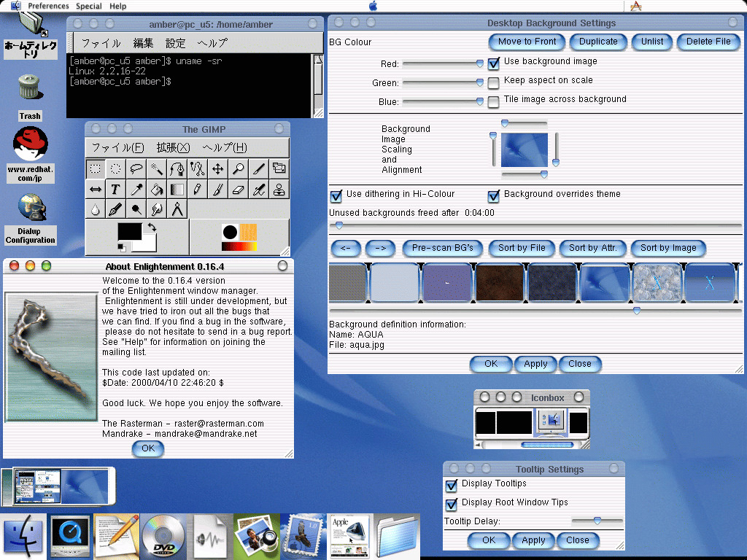The width and height of the screenshot is (747, 560).
Task: Open the Preferences menu in top bar
Action: 48,6
